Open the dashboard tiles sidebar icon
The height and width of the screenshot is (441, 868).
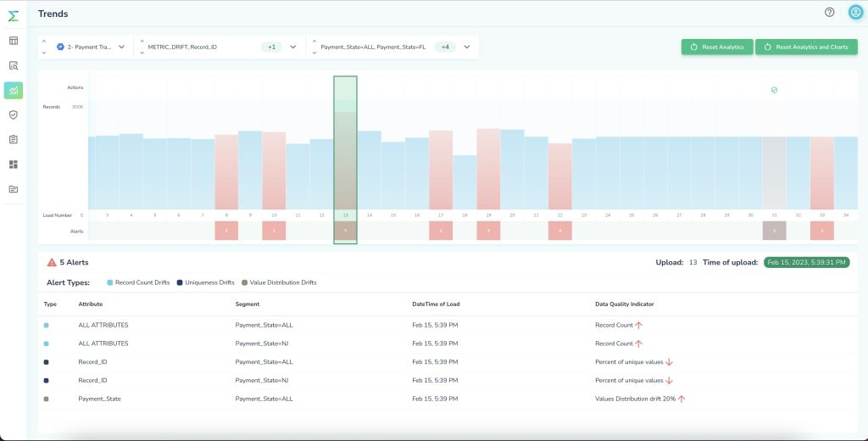[x=13, y=164]
